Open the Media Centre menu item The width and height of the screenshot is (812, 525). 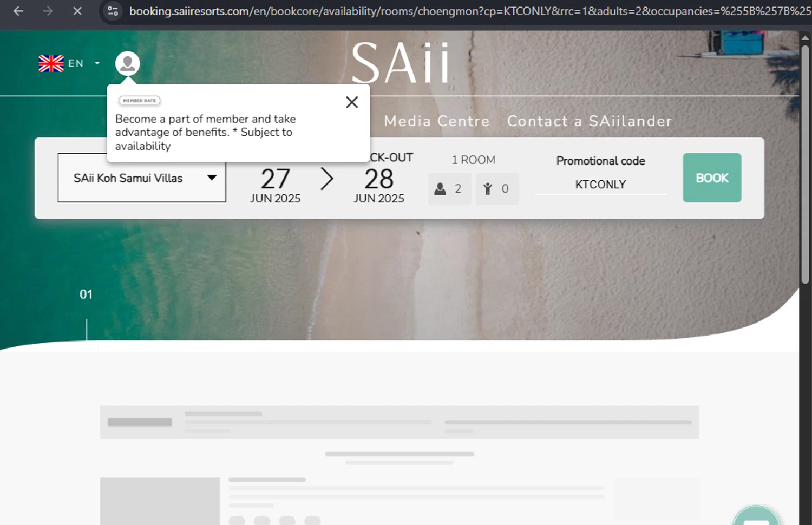[436, 121]
